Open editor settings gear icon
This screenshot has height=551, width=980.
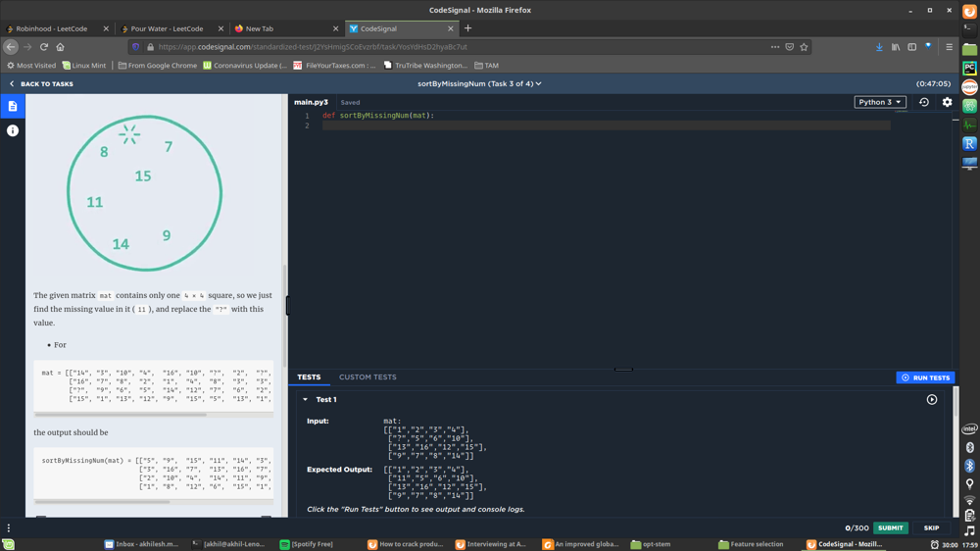tap(948, 102)
